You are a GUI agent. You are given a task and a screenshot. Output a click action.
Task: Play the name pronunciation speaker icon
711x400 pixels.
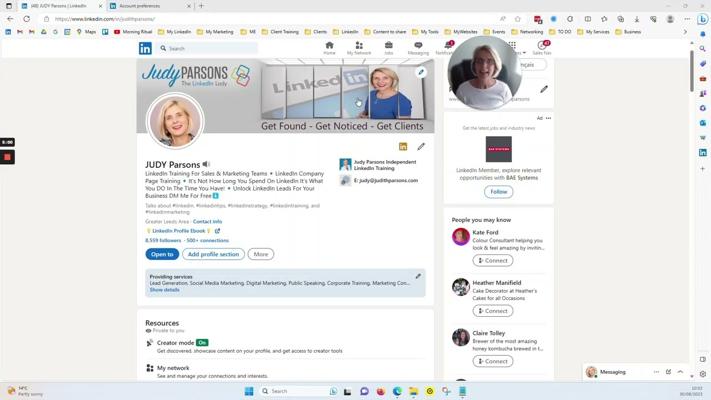pos(206,164)
